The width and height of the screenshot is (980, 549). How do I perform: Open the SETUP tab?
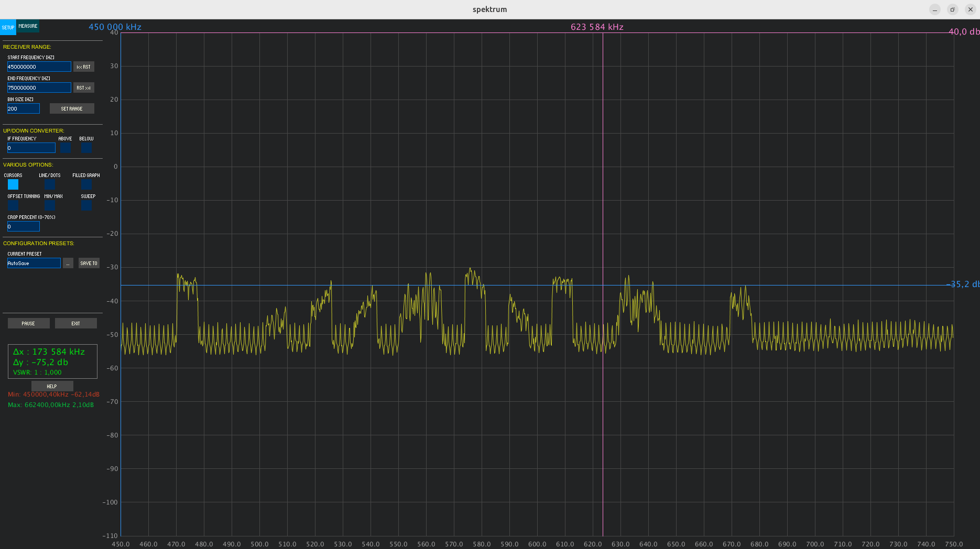(8, 27)
